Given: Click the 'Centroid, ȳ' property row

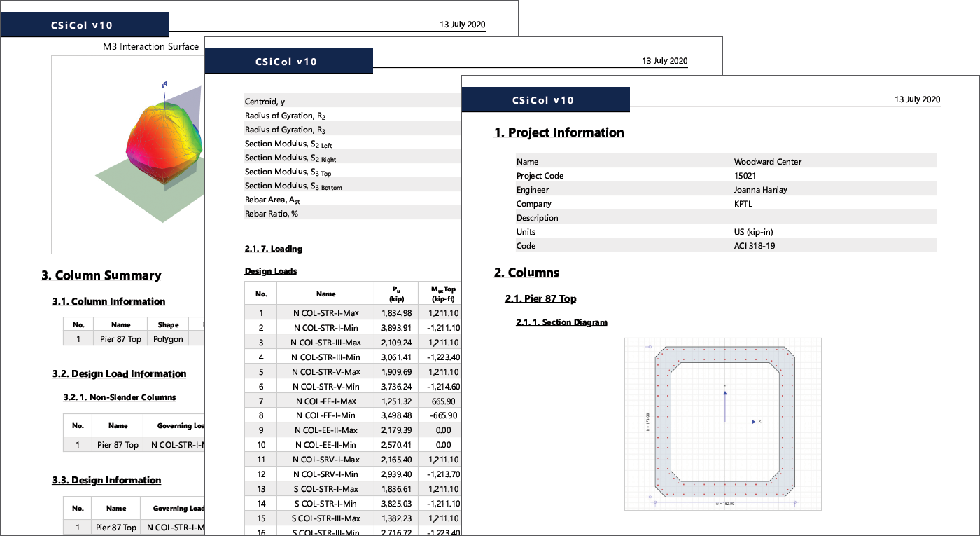Looking at the screenshot, I should (353, 102).
